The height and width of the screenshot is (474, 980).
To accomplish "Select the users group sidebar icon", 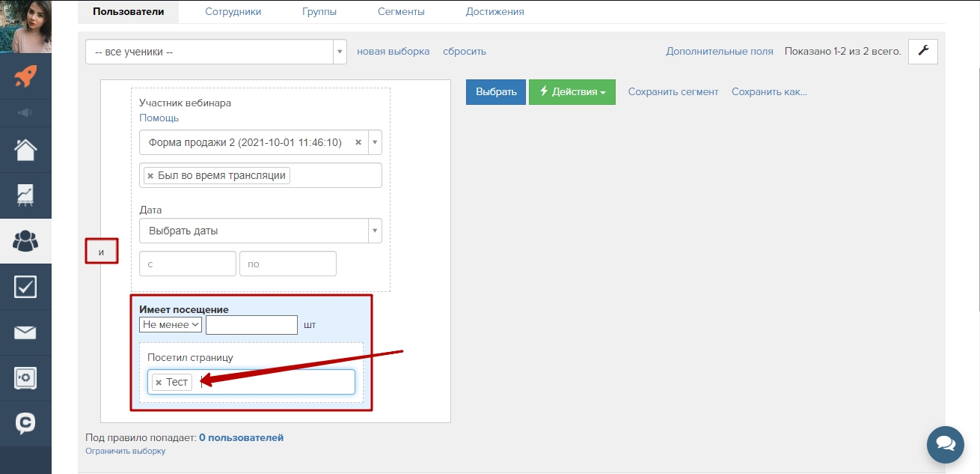I will [25, 241].
